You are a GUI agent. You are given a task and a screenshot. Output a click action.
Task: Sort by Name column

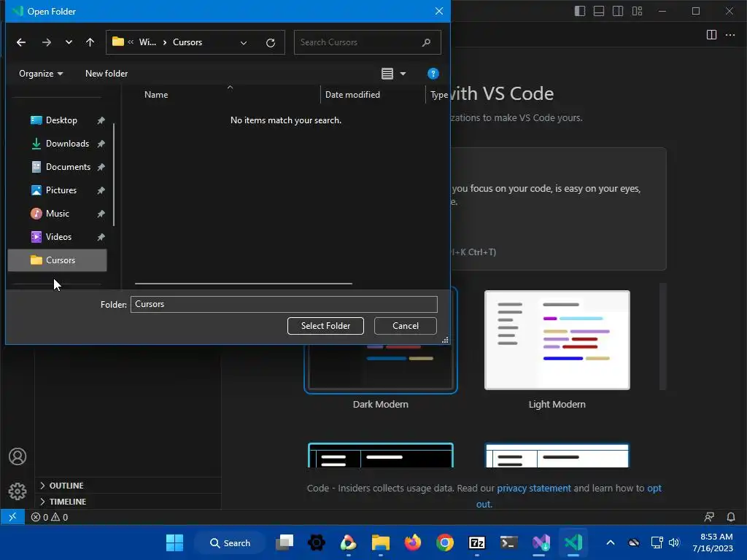click(x=156, y=94)
